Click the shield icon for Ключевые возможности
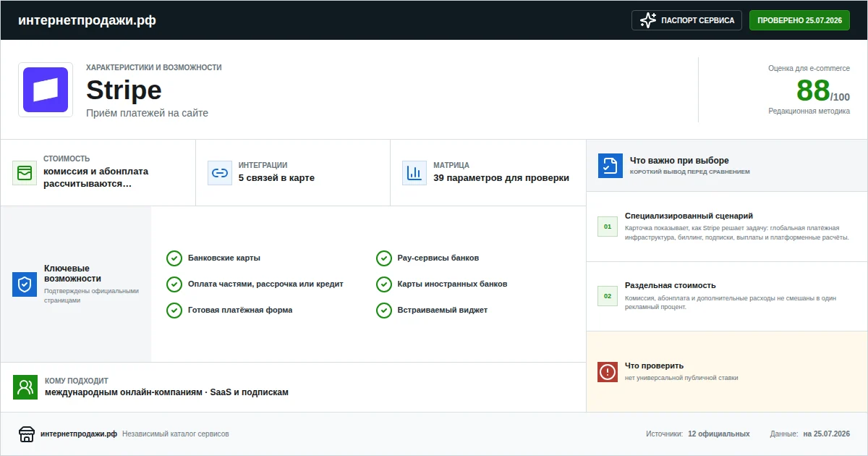 tap(25, 284)
